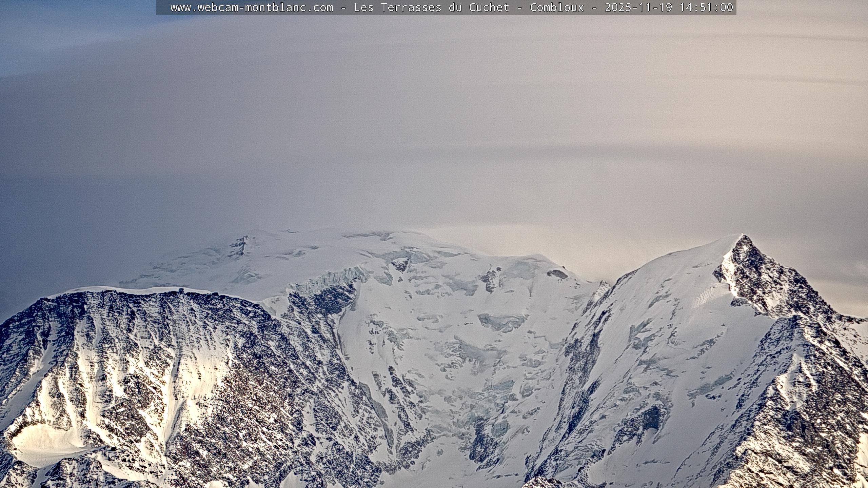Viewport: 868px width, 488px height.
Task: Click the grey caption bar background at top
Action: coord(163,7)
